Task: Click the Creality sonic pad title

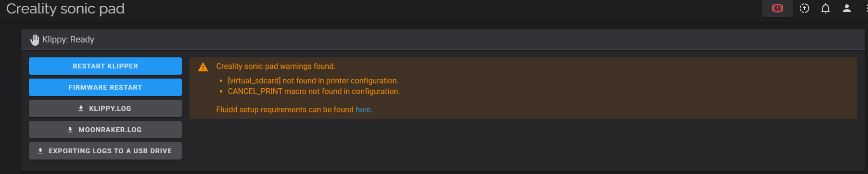Action: point(65,9)
